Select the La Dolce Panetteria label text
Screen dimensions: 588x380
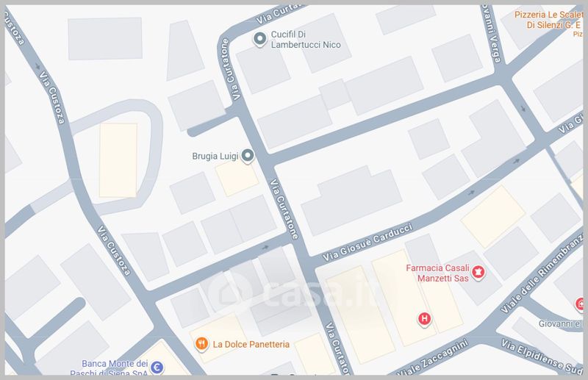251,345
